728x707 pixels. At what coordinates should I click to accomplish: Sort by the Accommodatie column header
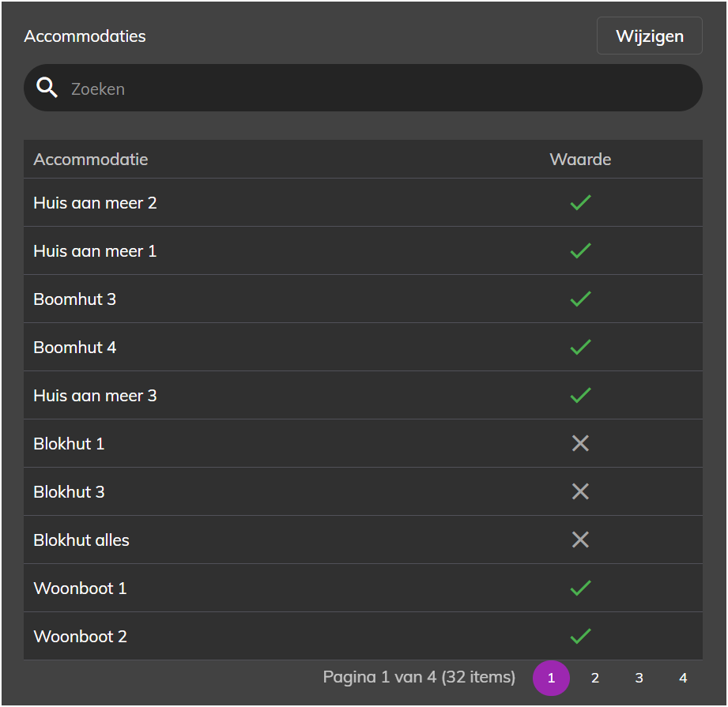[x=91, y=160]
